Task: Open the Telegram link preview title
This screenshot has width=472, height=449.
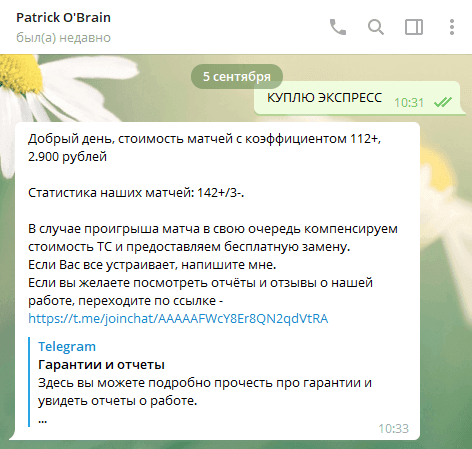Action: (67, 347)
